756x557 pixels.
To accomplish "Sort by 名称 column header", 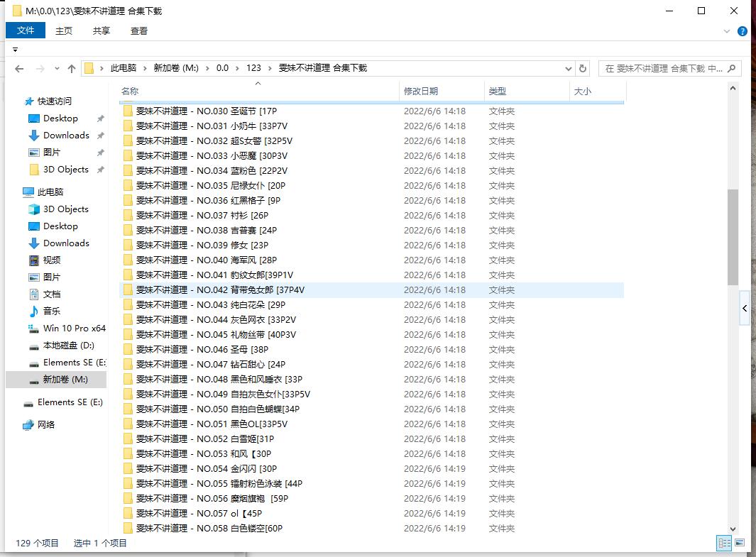I will (259, 91).
